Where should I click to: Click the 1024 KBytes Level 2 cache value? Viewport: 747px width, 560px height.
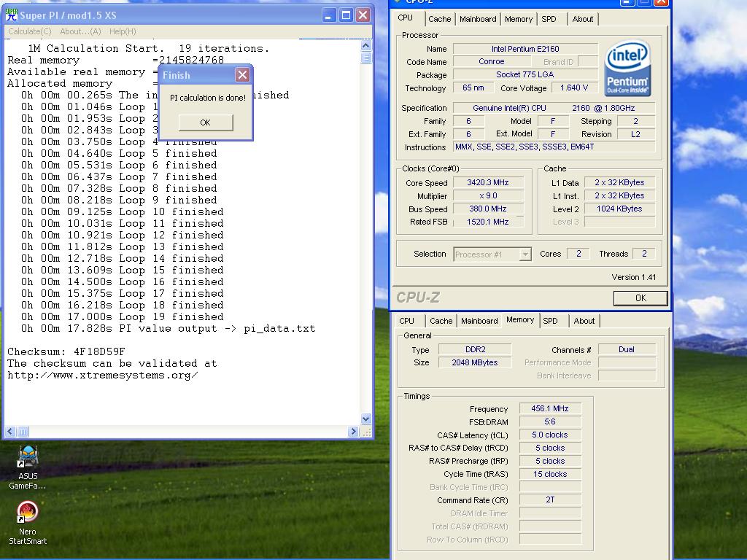click(x=619, y=209)
